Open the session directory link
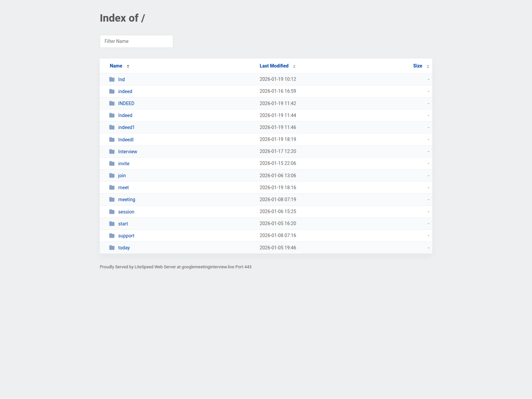The image size is (532, 399). pos(126,212)
